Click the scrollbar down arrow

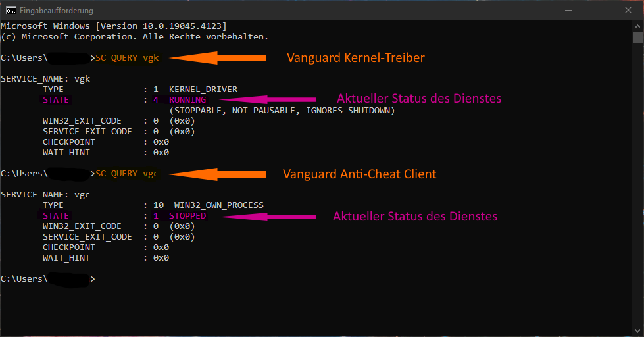tap(637, 331)
